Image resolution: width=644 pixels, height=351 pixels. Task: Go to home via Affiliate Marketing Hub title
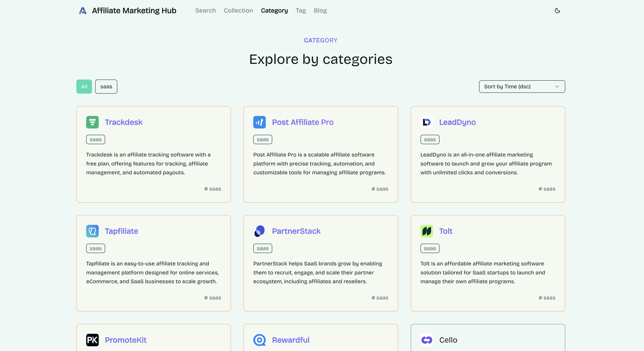pos(134,11)
